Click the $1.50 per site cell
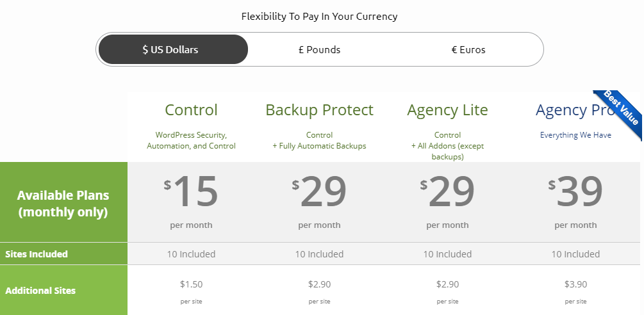This screenshot has width=644, height=315. click(191, 291)
